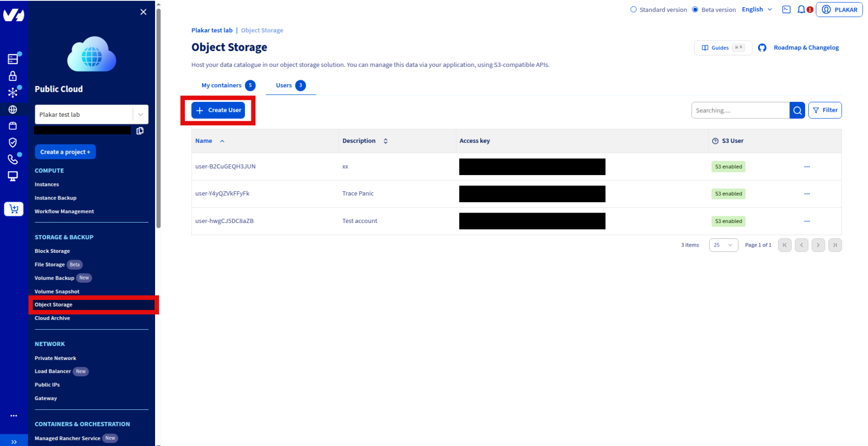Select the Beta version radio button
Image resolution: width=868 pixels, height=446 pixels.
point(695,9)
